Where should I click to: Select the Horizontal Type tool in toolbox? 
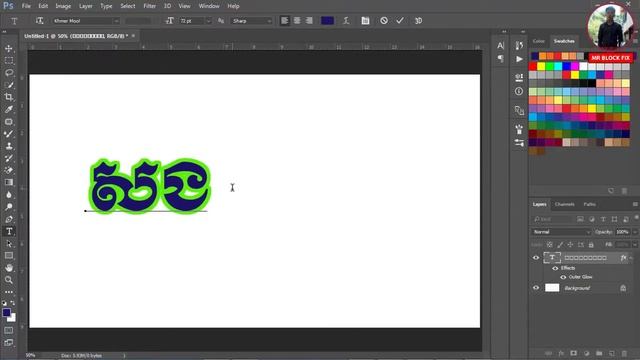pyautogui.click(x=9, y=231)
